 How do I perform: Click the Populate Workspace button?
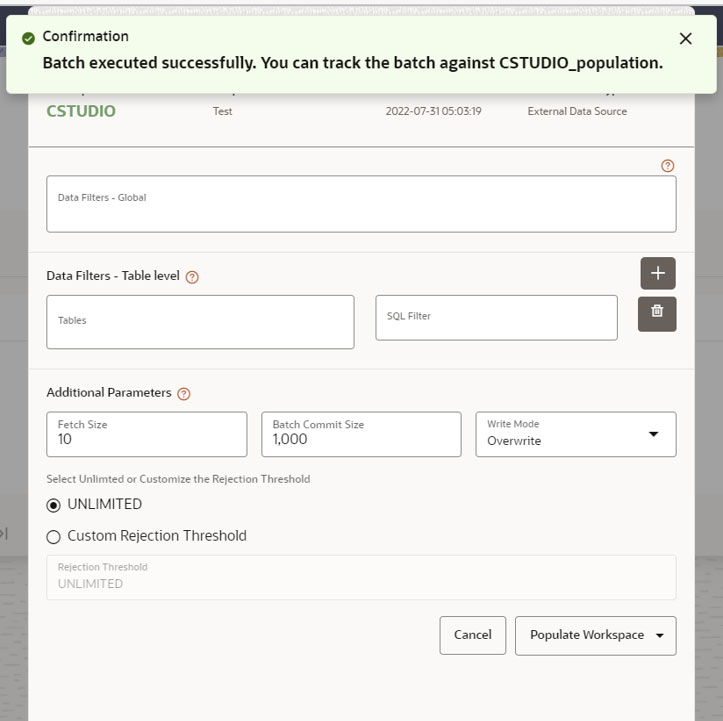586,635
